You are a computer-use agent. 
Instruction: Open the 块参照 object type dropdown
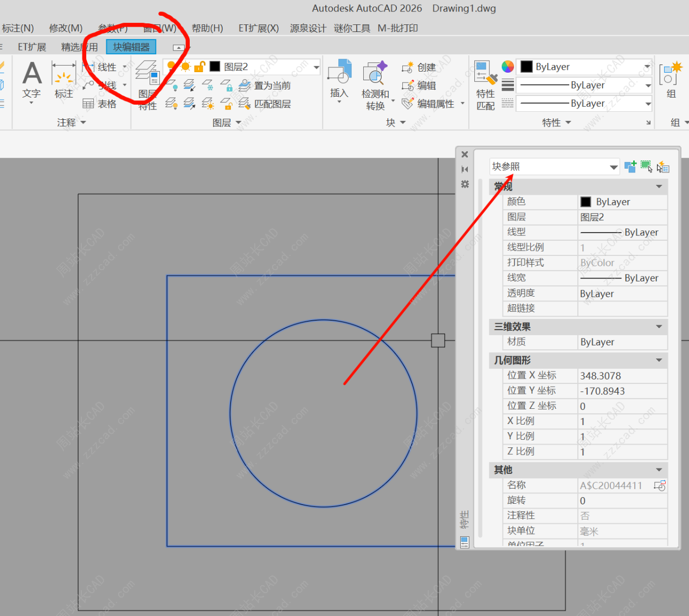click(614, 167)
